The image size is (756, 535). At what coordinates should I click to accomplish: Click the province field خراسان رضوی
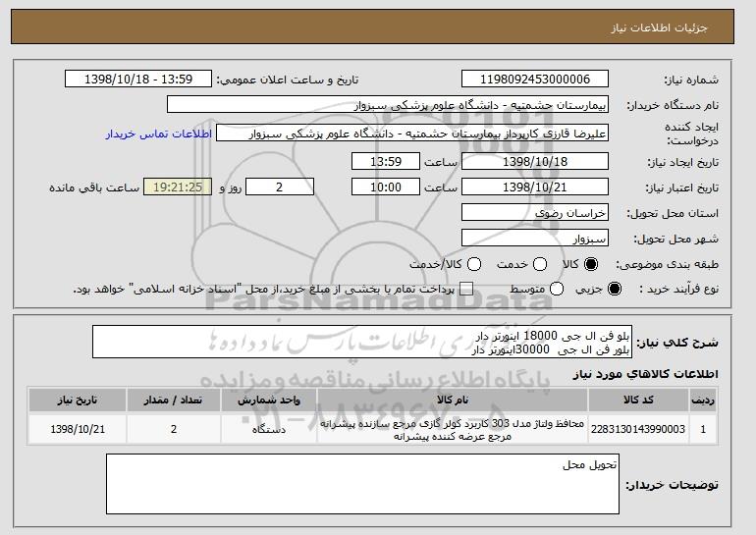pos(535,213)
